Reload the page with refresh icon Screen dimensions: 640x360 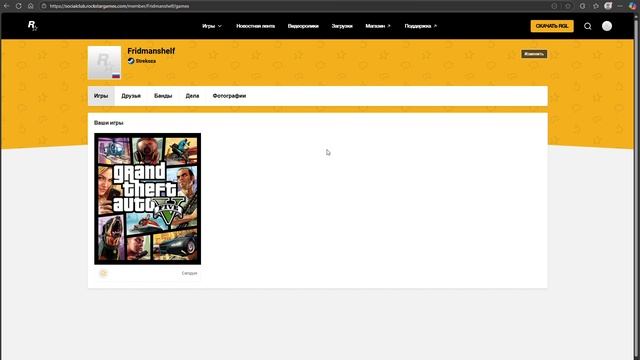click(18, 6)
